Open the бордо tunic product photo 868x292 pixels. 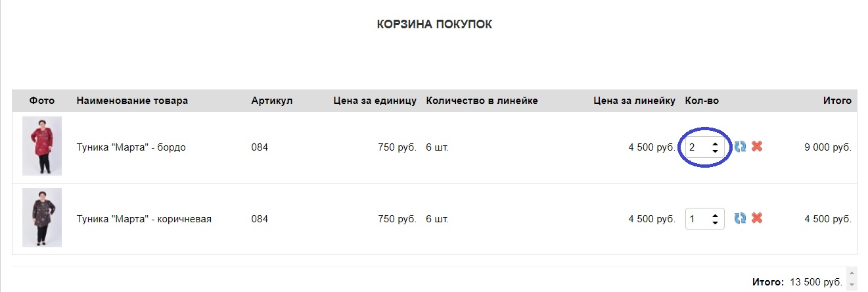click(x=42, y=146)
